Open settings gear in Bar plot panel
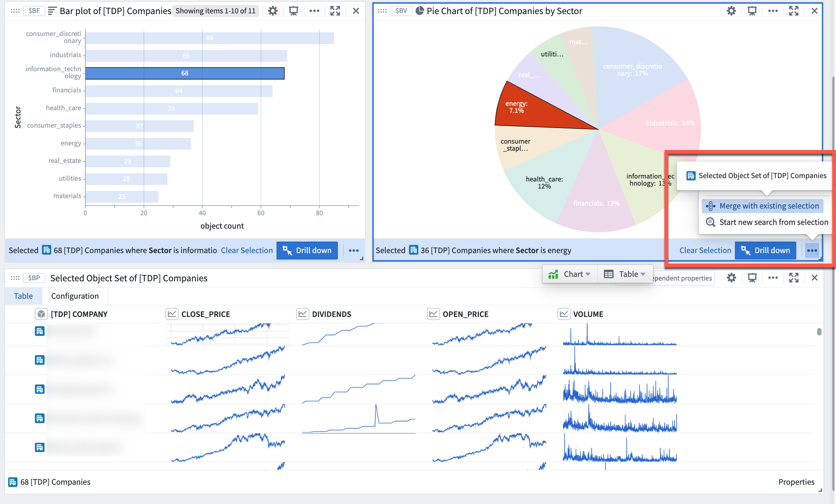Viewport: 836px width, 504px height. 273,11
